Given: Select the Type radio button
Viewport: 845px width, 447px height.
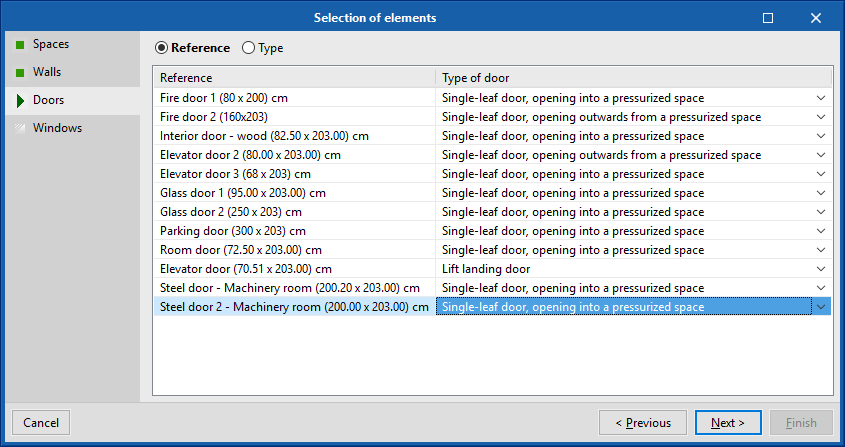Looking at the screenshot, I should pyautogui.click(x=248, y=48).
